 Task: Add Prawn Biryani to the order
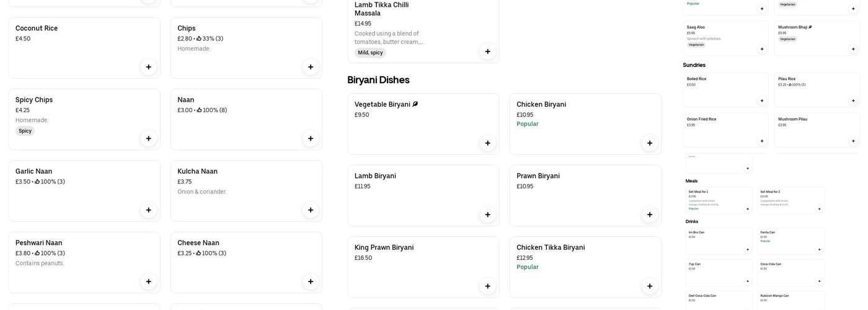click(650, 215)
